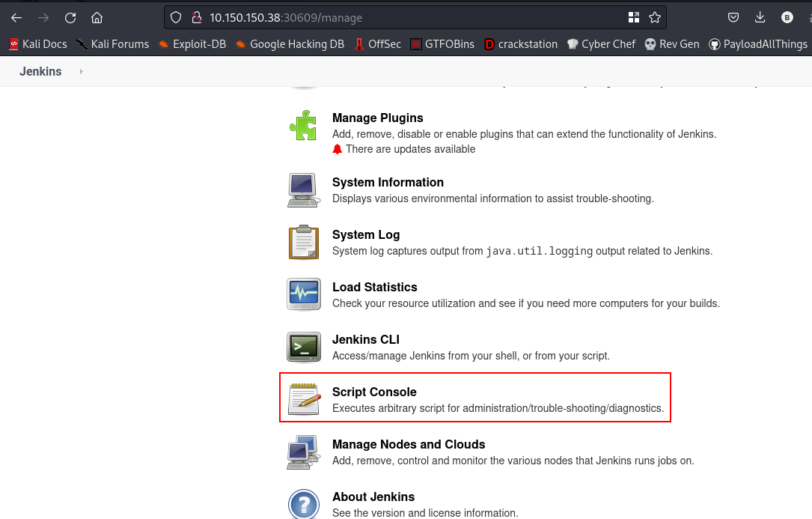Open the GTFOBins bookmark

tap(442, 44)
